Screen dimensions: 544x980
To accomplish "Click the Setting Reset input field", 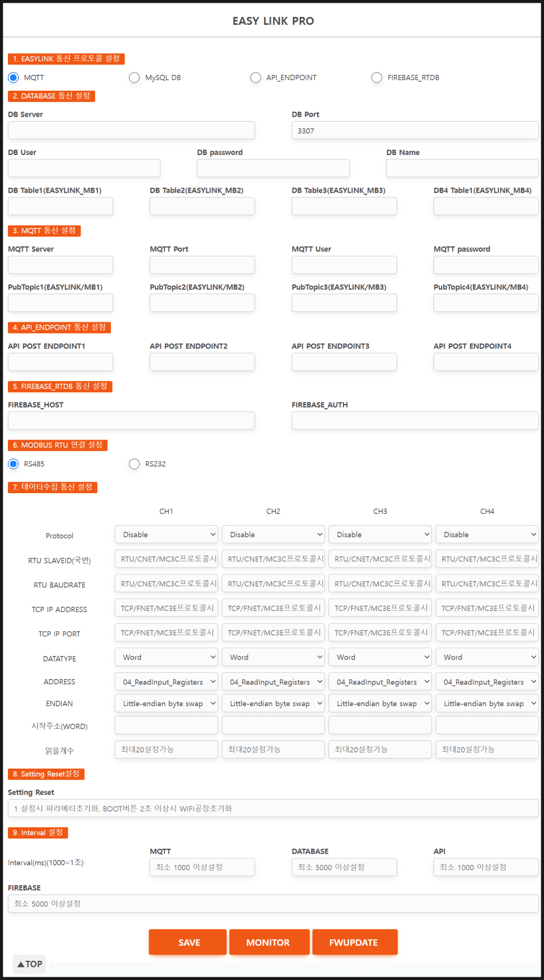I will (x=273, y=808).
